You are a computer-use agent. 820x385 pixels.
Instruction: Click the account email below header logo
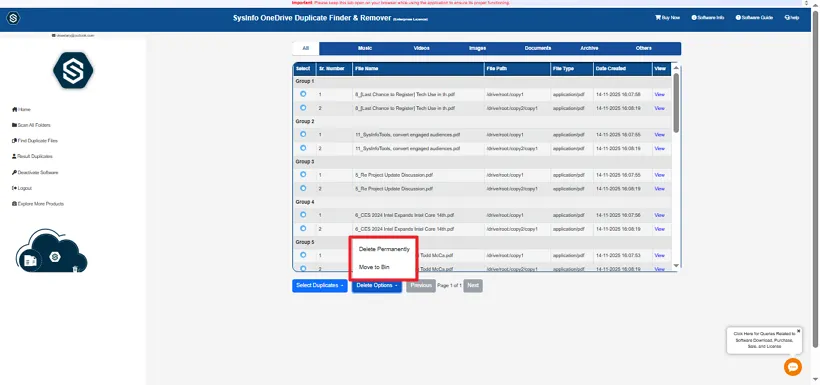click(73, 35)
